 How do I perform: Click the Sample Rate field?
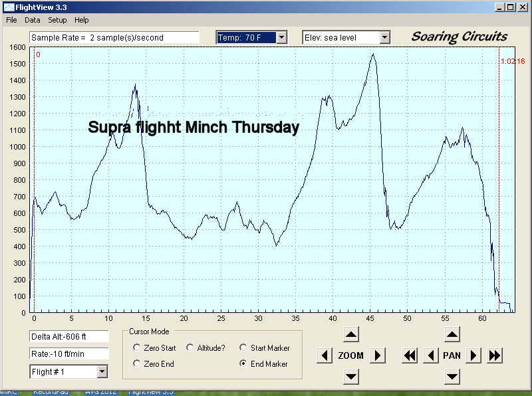pos(114,38)
